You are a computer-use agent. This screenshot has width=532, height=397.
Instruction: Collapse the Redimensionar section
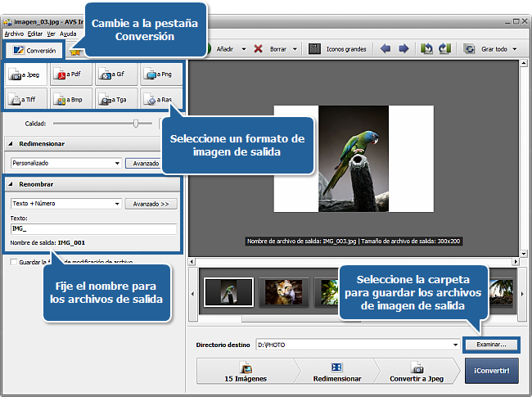pyautogui.click(x=11, y=144)
